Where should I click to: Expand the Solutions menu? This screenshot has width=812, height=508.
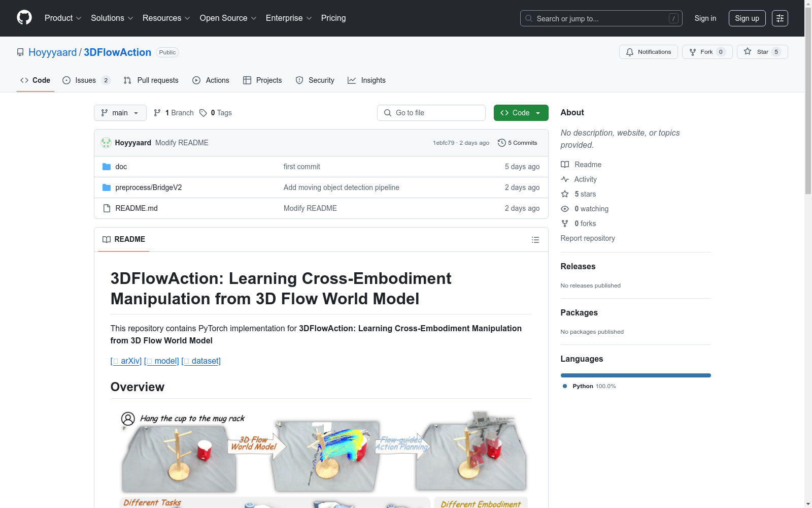pyautogui.click(x=112, y=18)
